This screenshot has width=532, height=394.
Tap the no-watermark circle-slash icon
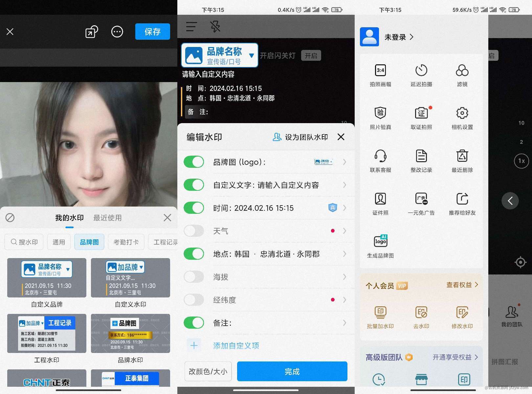[x=10, y=217]
